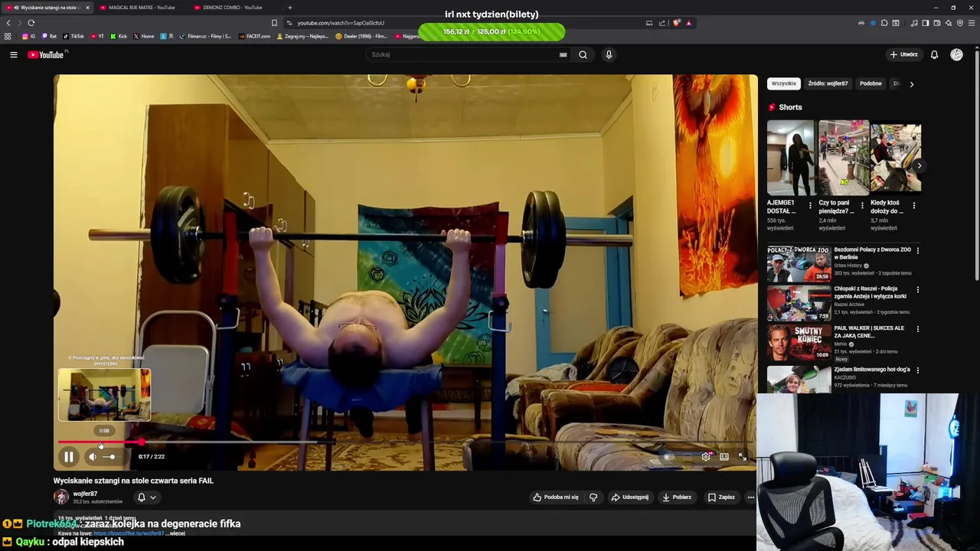980x551 pixels.
Task: Open the Kiedy ktoś dołoży do short
Action: pyautogui.click(x=896, y=157)
